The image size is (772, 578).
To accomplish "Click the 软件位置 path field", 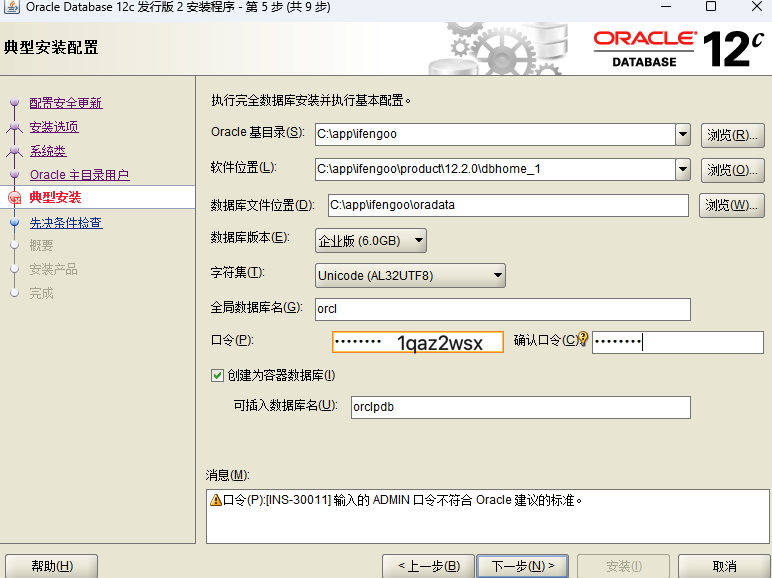I will click(x=495, y=169).
